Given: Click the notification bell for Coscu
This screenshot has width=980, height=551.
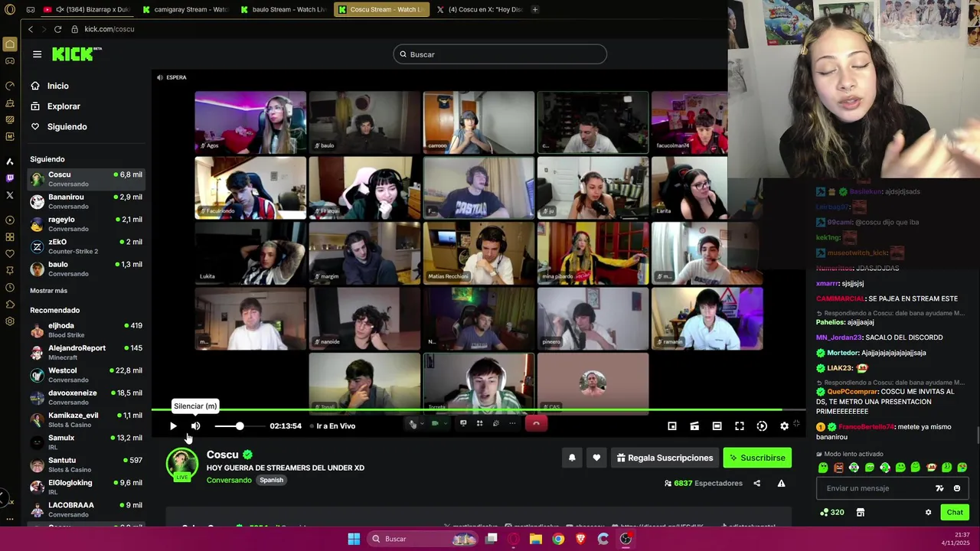Looking at the screenshot, I should [572, 458].
